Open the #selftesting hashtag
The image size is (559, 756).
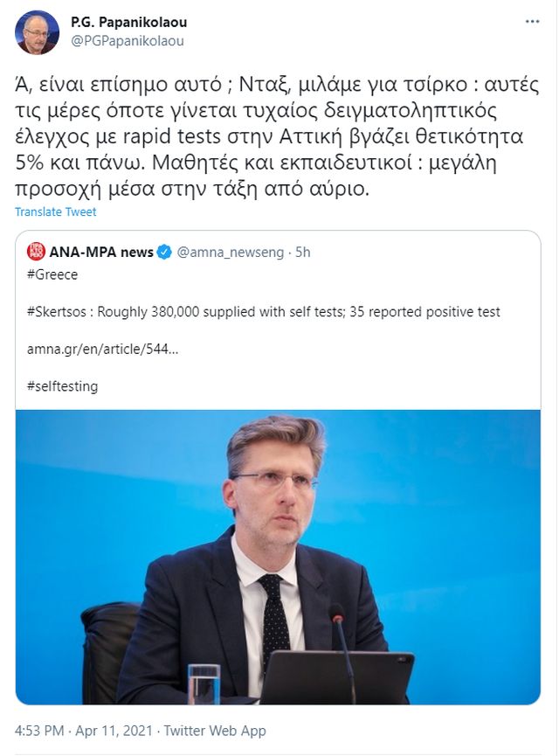62,386
